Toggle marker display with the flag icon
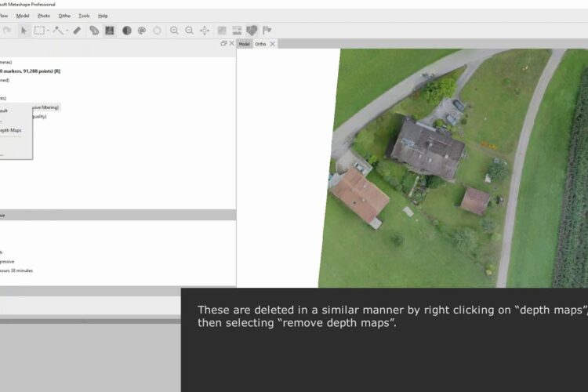This screenshot has width=588, height=392. point(267,31)
